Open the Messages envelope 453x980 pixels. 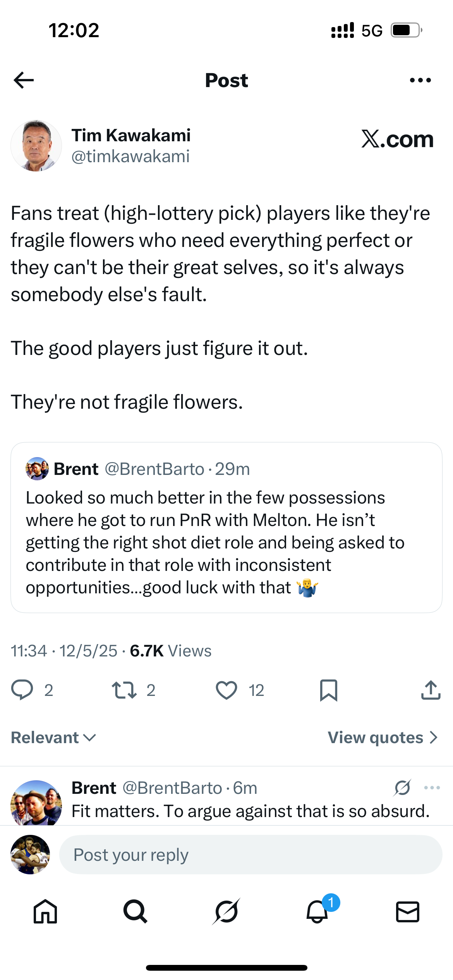(408, 911)
